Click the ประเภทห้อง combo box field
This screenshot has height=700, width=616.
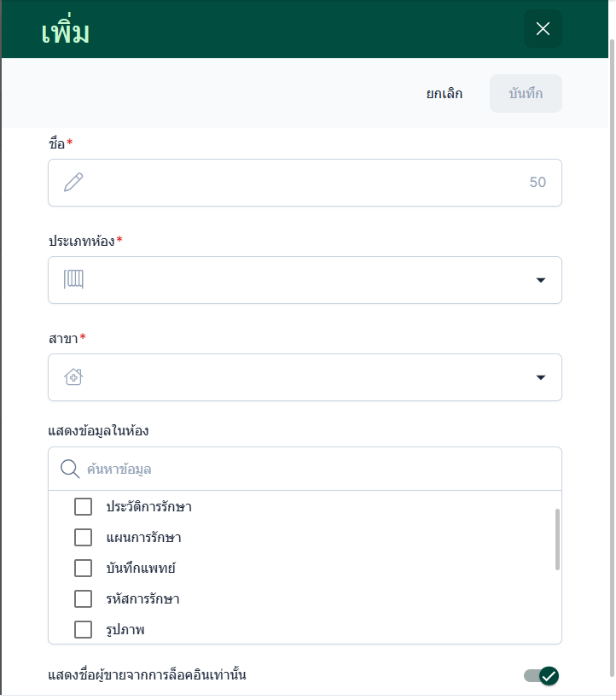click(x=299, y=280)
